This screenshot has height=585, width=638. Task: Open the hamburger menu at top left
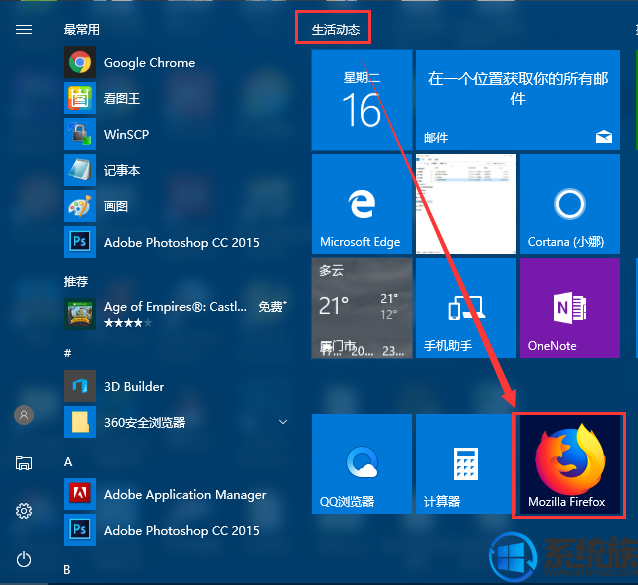[24, 29]
